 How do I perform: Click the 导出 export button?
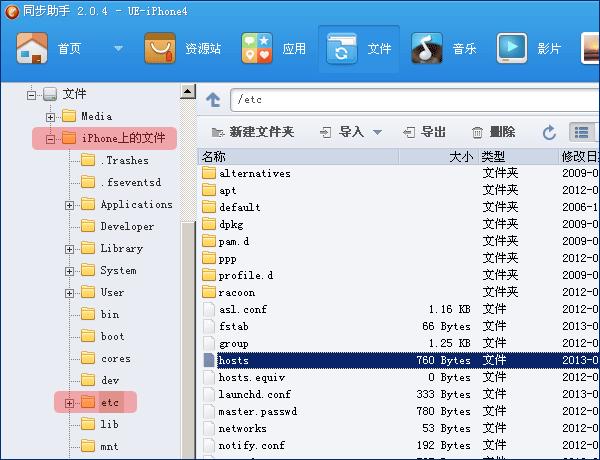424,132
